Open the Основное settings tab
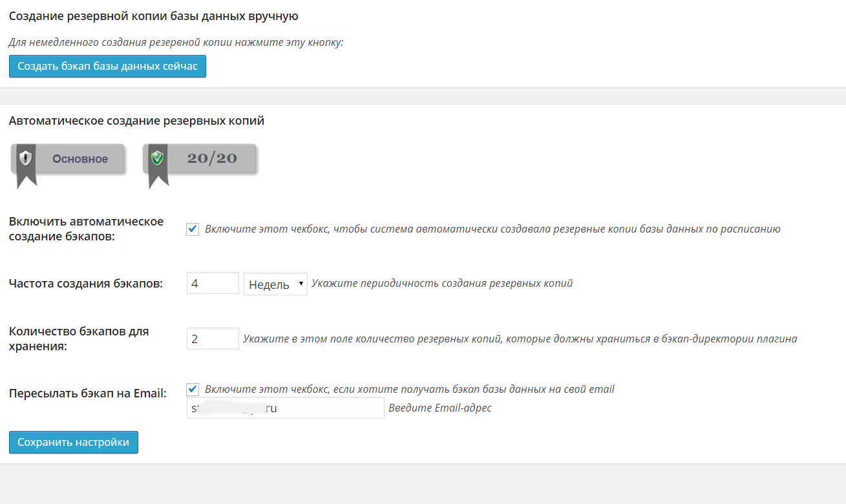 79,159
